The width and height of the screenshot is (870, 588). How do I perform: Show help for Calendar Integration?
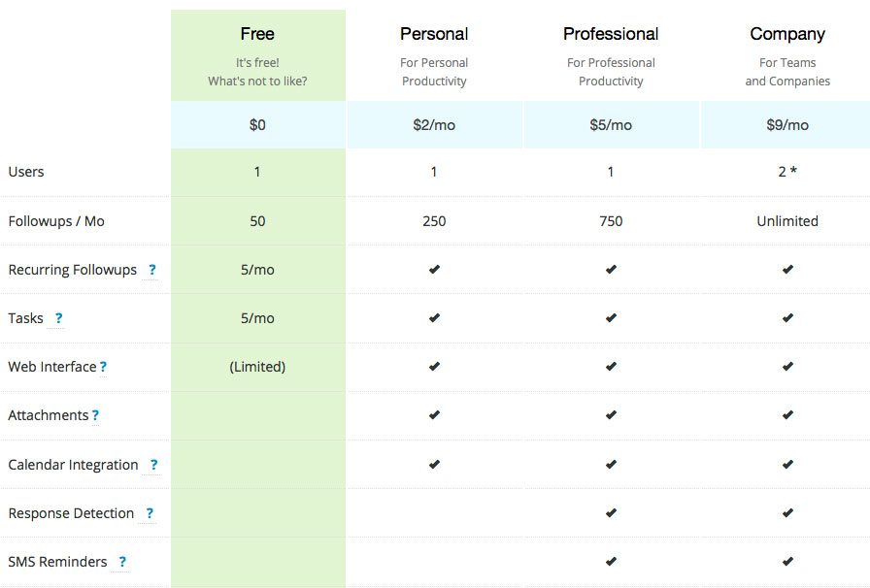[153, 465]
